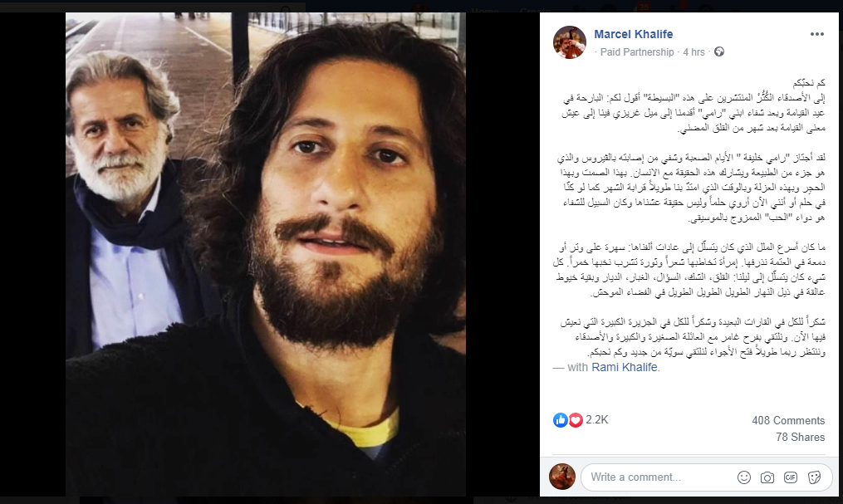This screenshot has width=843, height=504.
Task: Open the emoji picker in comment box
Action: 743,477
